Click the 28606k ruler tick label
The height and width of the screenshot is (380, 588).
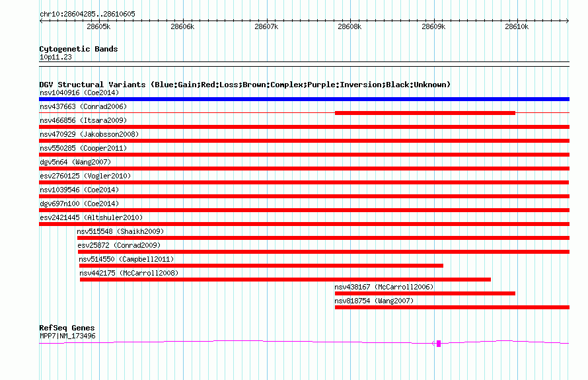pos(182,26)
